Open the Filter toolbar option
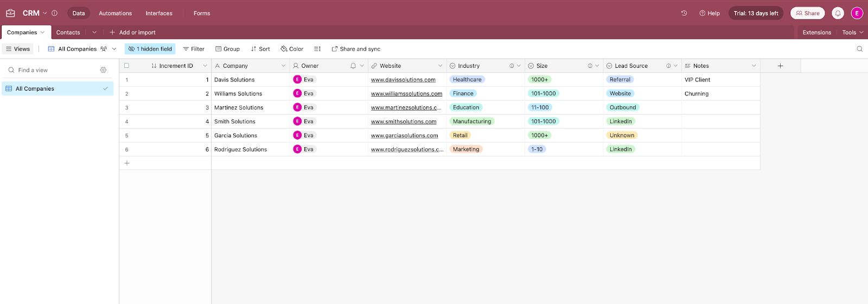Screen dimensions: 868x304 click(x=193, y=49)
